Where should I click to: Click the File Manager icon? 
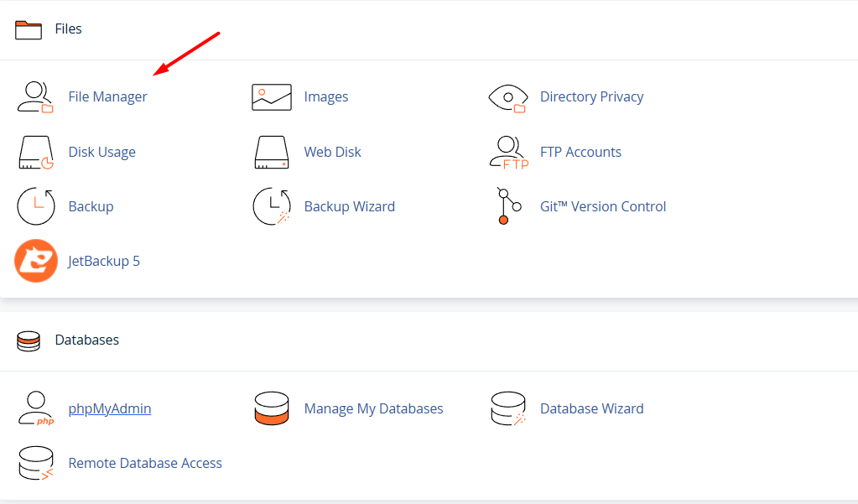(x=36, y=97)
